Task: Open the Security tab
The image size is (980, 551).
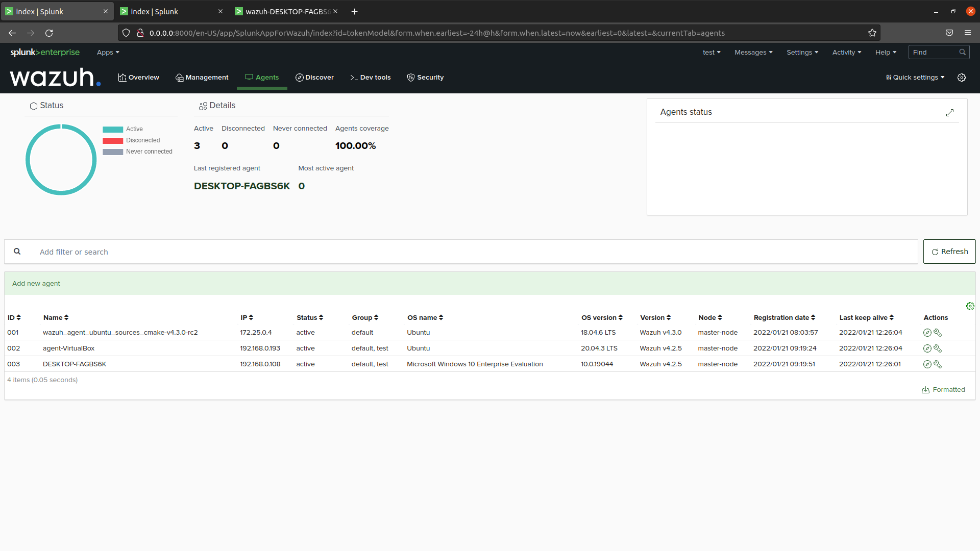Action: click(x=425, y=78)
